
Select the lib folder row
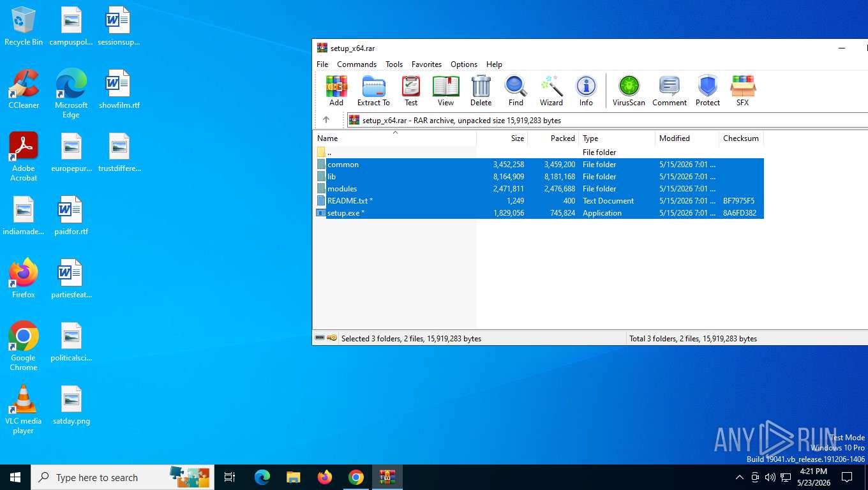click(x=539, y=177)
